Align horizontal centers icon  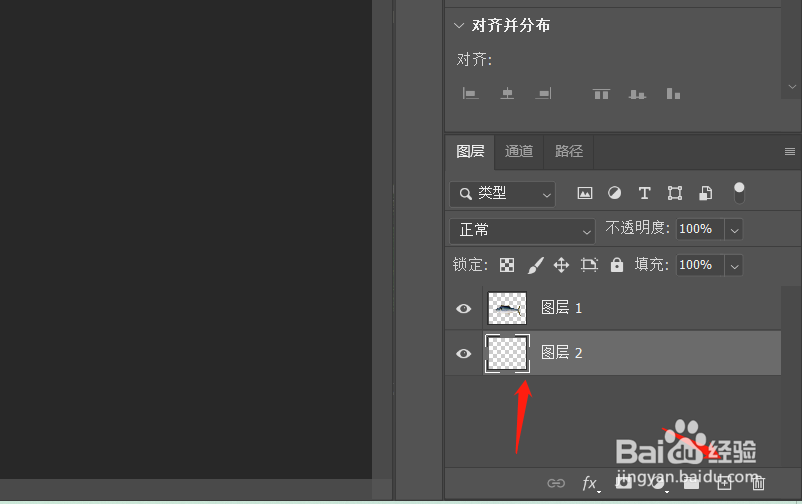click(507, 94)
